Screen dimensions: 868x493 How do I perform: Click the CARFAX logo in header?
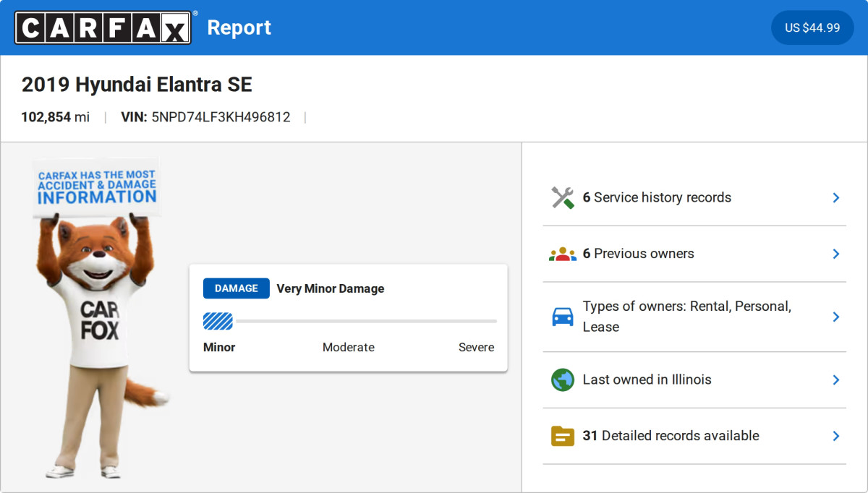(103, 27)
